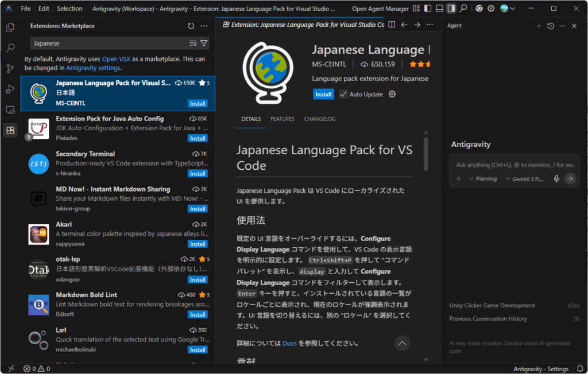Toggle the primary side bar layout button

point(427,9)
